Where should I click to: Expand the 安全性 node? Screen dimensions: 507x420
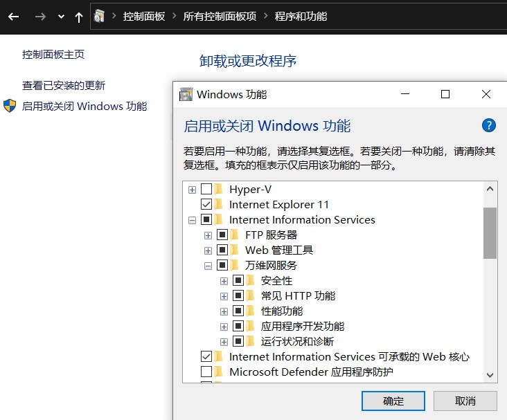click(x=224, y=281)
